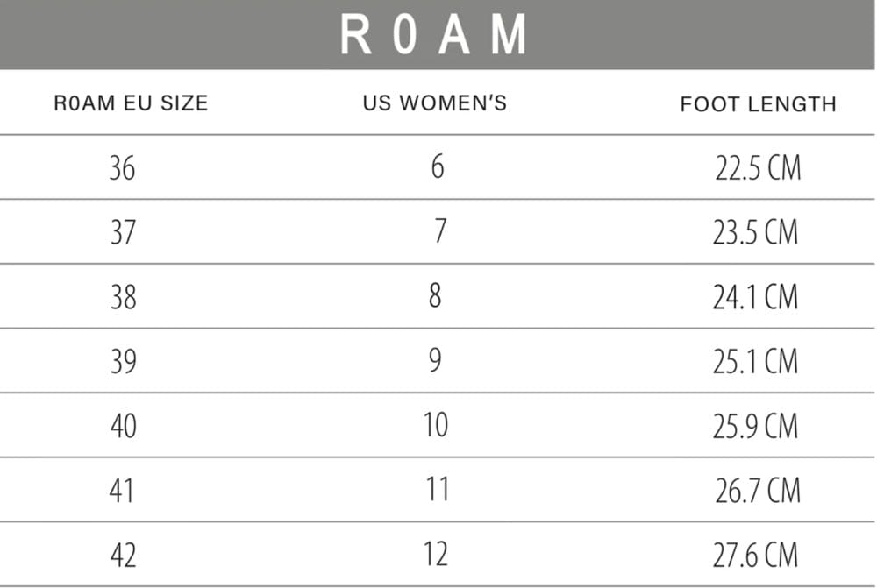Click EU size 41 cell

coord(123,490)
